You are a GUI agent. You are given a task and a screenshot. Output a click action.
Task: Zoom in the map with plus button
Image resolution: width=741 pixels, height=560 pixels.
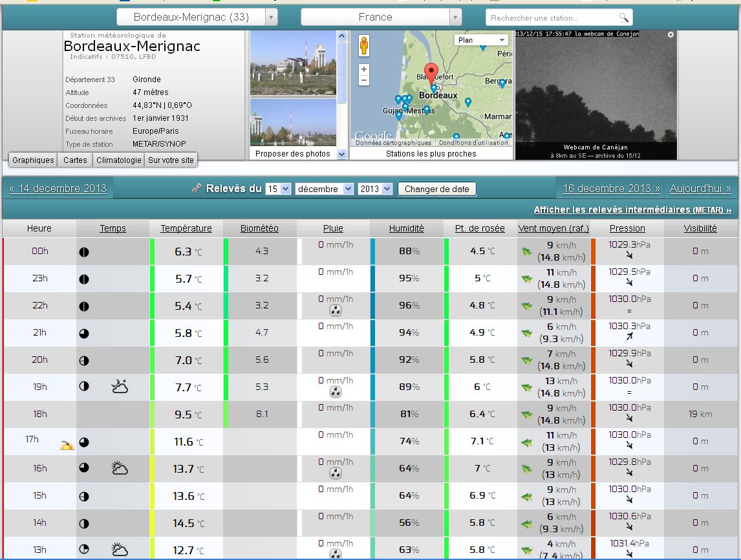pos(364,69)
